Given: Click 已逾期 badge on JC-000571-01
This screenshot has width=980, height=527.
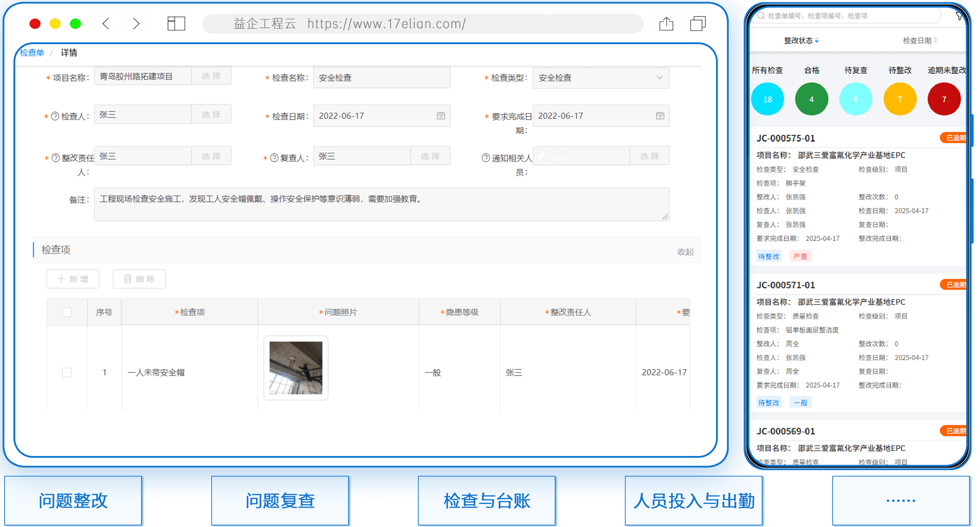Looking at the screenshot, I should [953, 284].
